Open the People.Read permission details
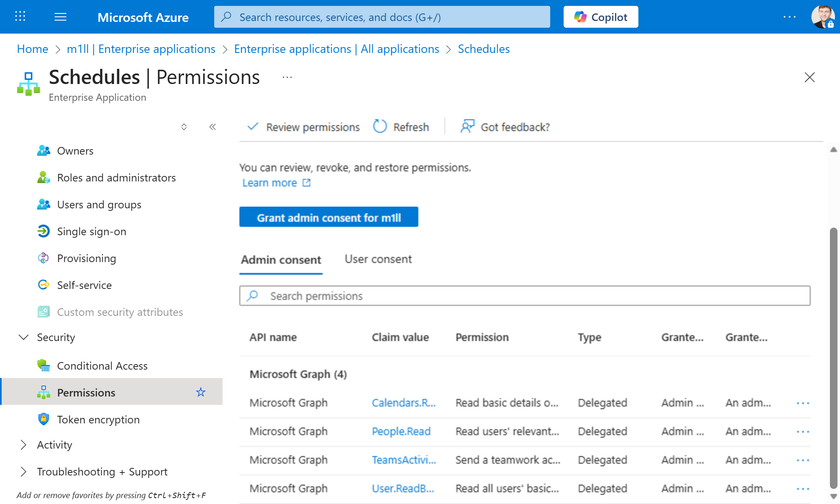Image resolution: width=840 pixels, height=504 pixels. tap(401, 431)
